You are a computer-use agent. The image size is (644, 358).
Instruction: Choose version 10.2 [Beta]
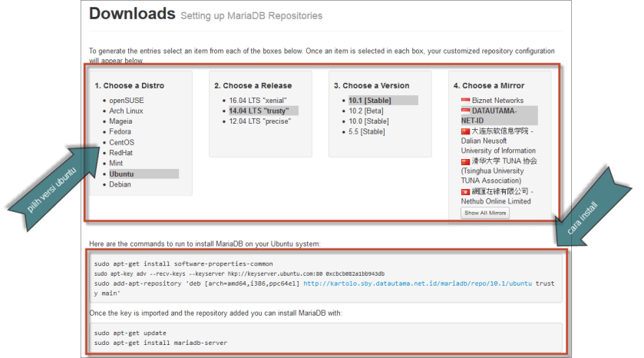[366, 111]
